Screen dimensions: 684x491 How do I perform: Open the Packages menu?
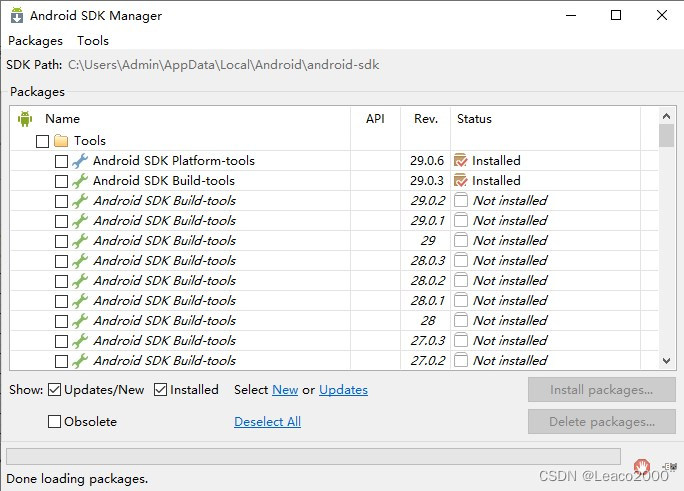pyautogui.click(x=35, y=41)
